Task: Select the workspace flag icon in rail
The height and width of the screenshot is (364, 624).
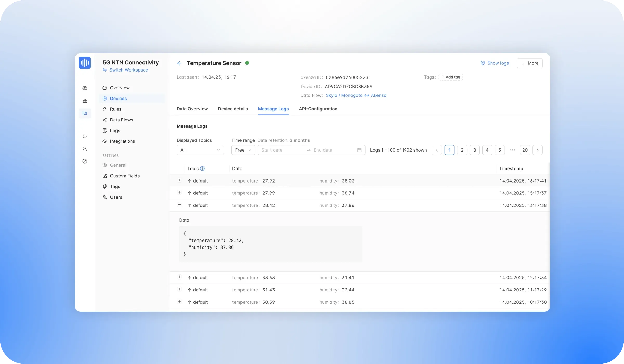Action: pyautogui.click(x=85, y=113)
